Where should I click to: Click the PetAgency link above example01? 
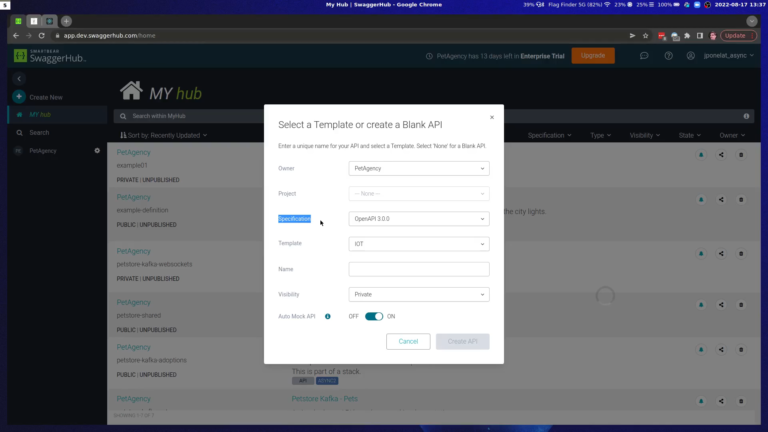[133, 152]
